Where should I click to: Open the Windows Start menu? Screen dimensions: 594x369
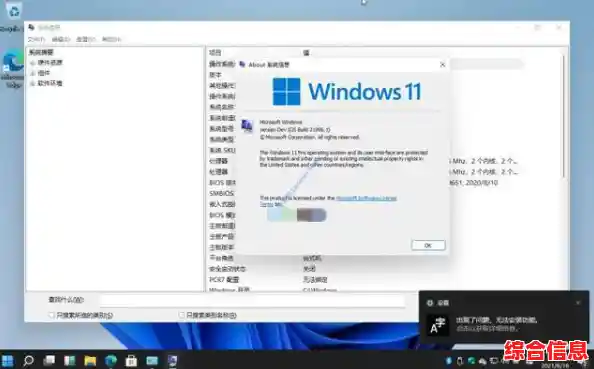point(8,360)
